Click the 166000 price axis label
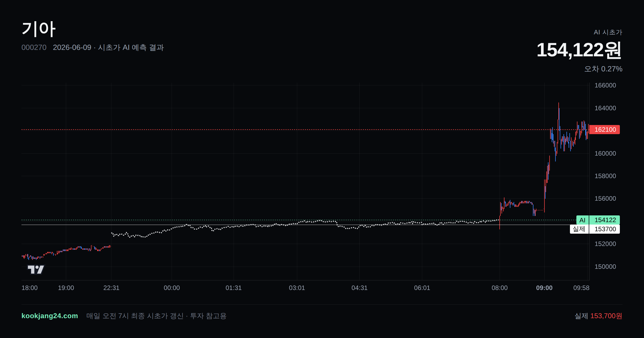The width and height of the screenshot is (644, 338). pos(605,85)
